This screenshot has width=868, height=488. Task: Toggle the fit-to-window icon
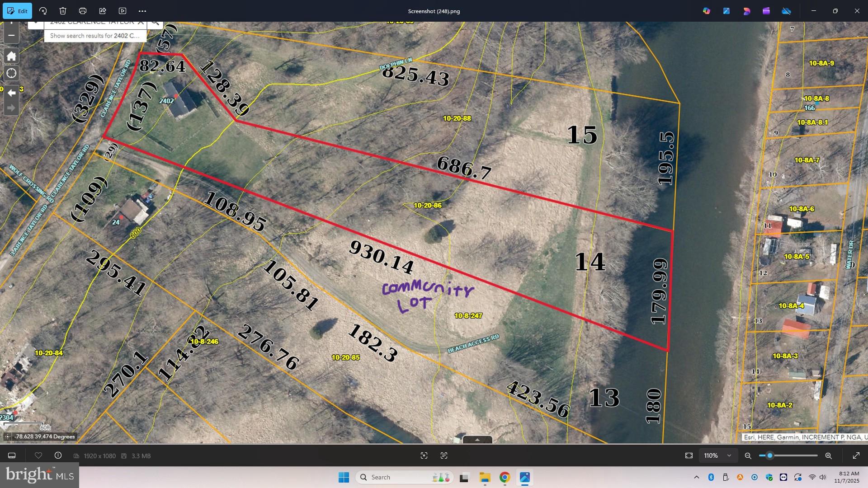click(689, 455)
